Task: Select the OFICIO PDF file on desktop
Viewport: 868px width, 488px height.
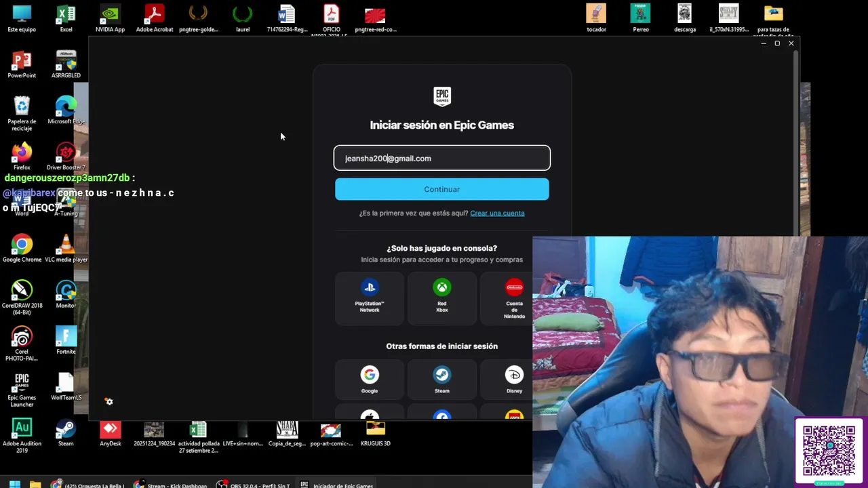Action: tap(331, 20)
